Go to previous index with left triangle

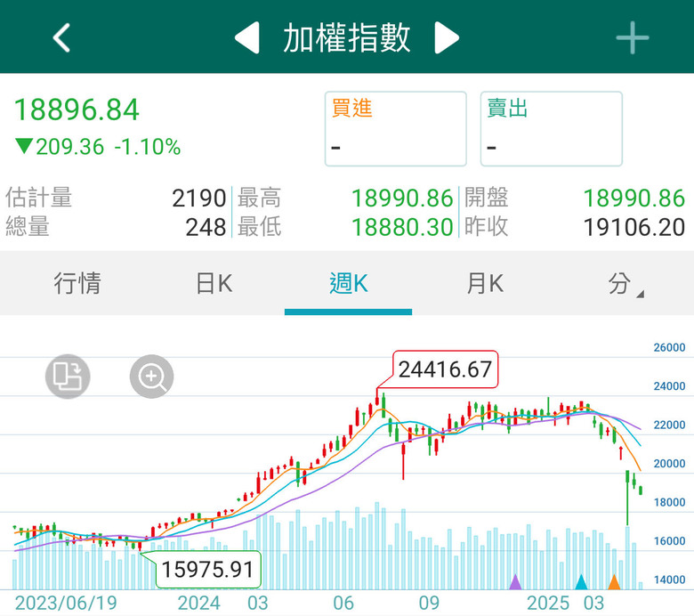coord(247,37)
